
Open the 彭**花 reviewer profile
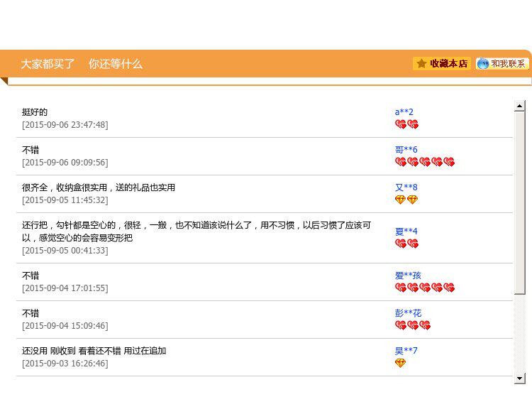pyautogui.click(x=408, y=312)
